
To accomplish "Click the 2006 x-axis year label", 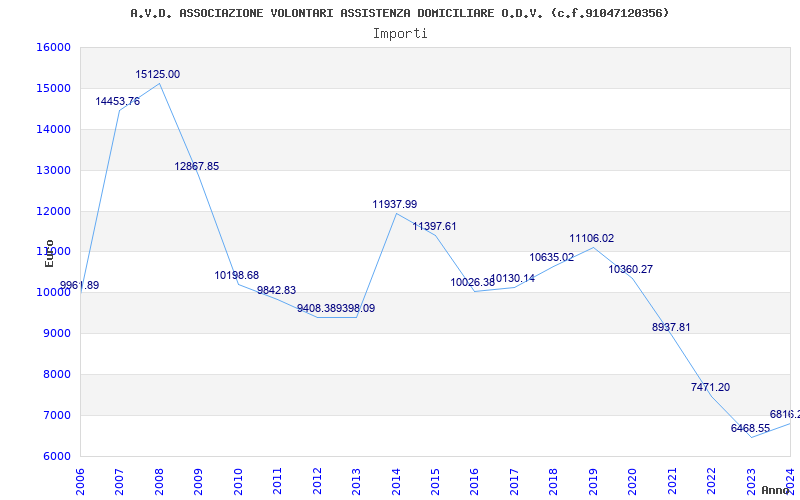I will pyautogui.click(x=80, y=481).
